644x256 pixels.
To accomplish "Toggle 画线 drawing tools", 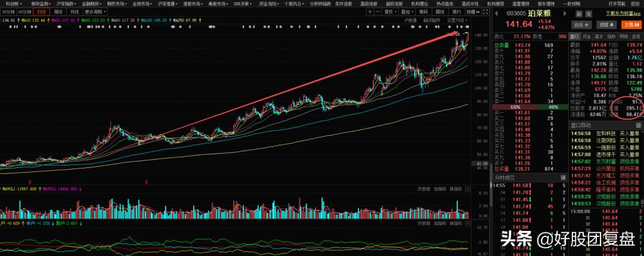I will [440, 12].
